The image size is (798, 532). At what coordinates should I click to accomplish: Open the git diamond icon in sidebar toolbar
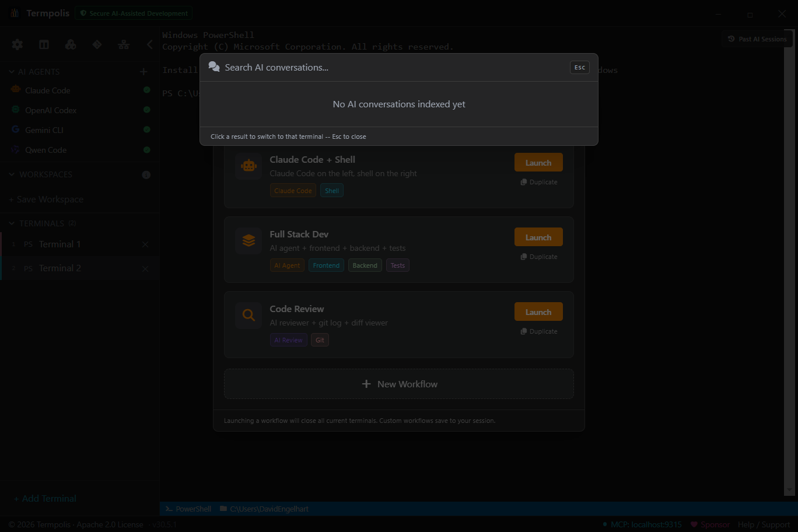point(97,44)
